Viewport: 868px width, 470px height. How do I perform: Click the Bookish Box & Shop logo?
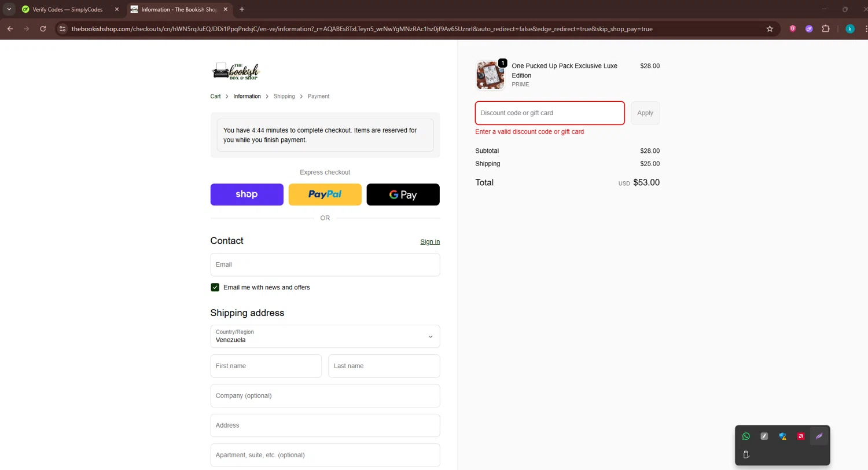click(x=236, y=71)
